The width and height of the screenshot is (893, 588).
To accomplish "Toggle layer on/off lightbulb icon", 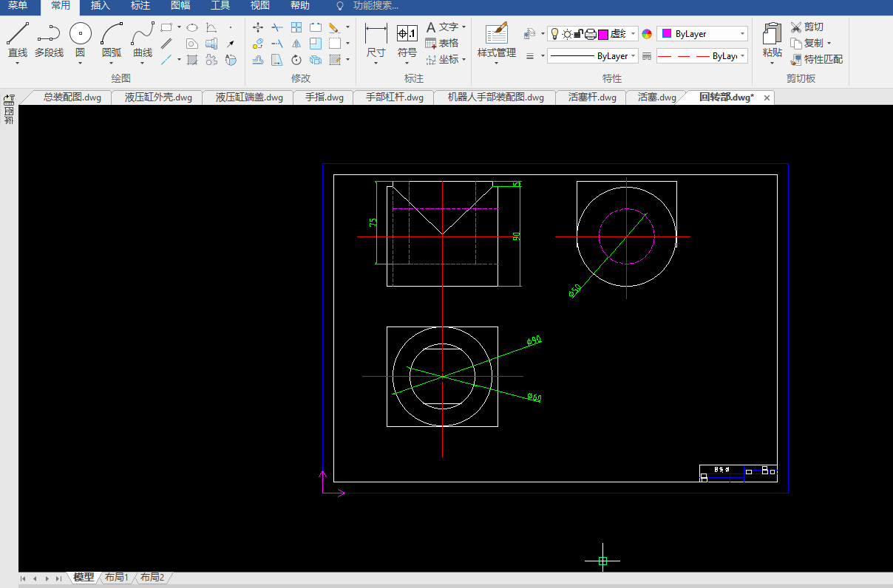I will point(555,34).
